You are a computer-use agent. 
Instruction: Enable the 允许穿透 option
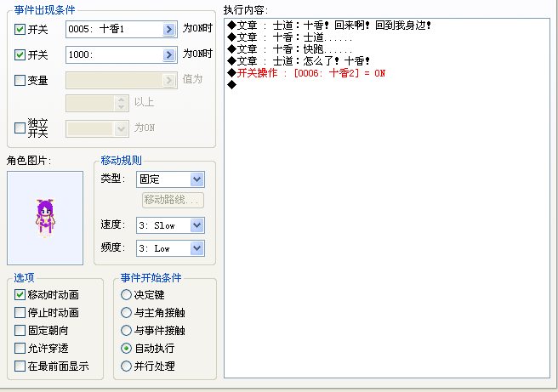(20, 348)
